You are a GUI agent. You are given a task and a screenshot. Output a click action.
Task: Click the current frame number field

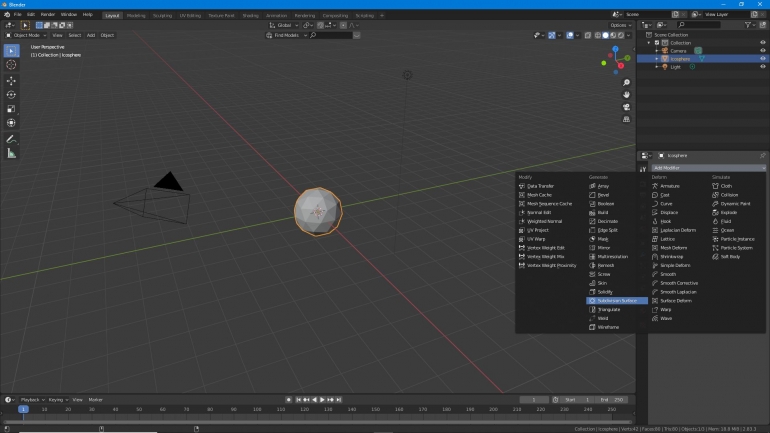534,400
